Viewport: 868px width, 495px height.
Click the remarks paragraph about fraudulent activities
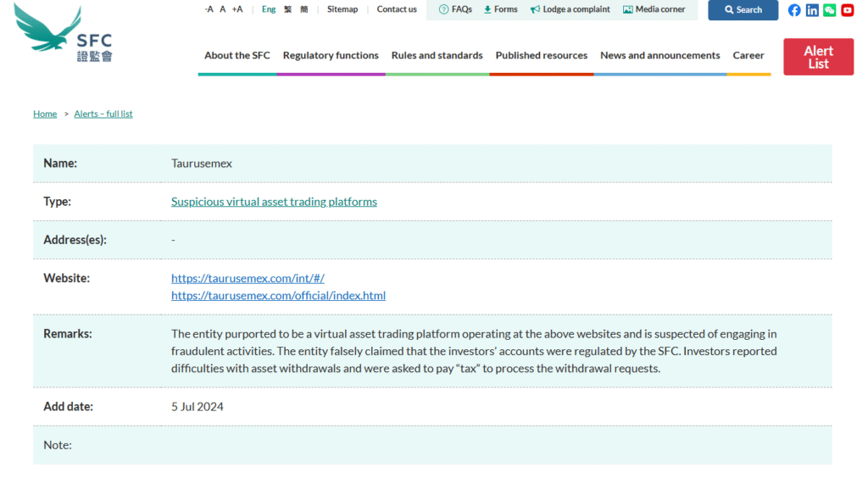pos(474,351)
